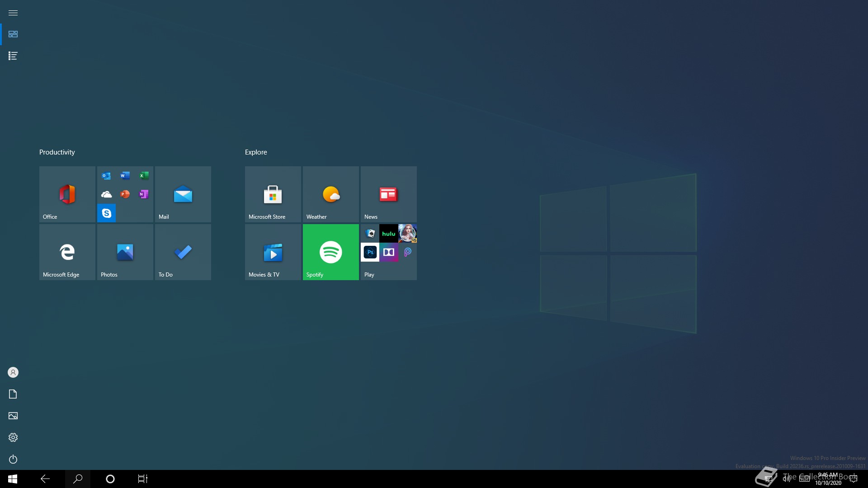Launch PowerPoint from the Office folder tile
Screen dimensions: 868x488
coord(125,194)
